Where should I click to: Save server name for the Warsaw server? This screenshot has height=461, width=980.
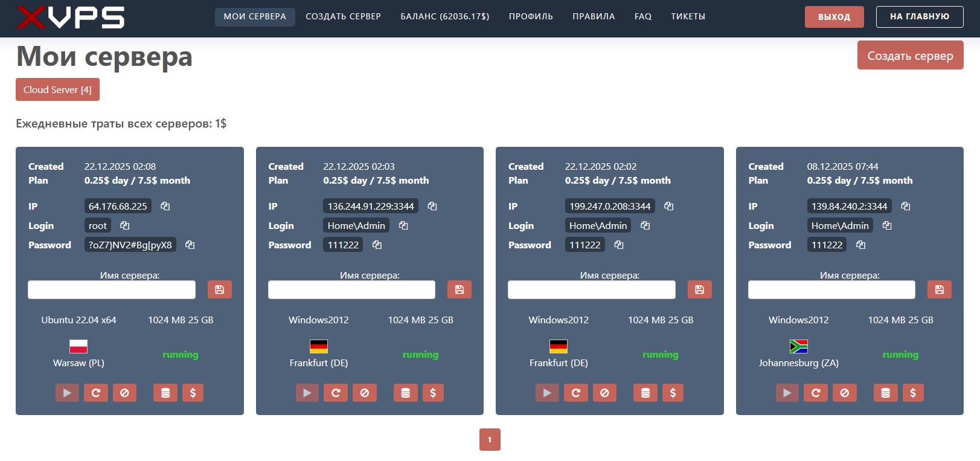(x=219, y=289)
